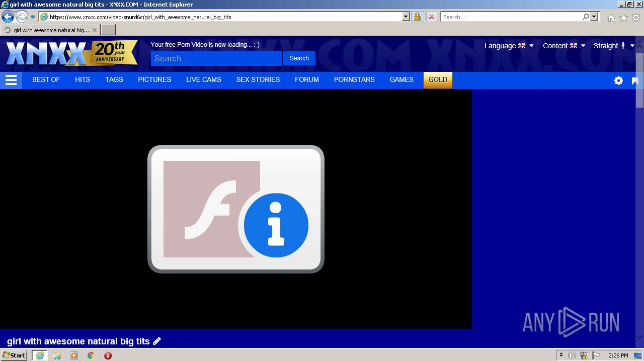Viewport: 644px width, 362px height.
Task: Click the site logo with 20th anniversary
Action: 71,53
